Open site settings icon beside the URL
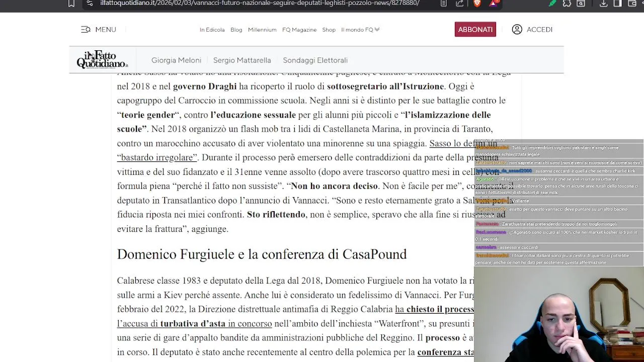Viewport: 644px width, 362px height. click(89, 3)
